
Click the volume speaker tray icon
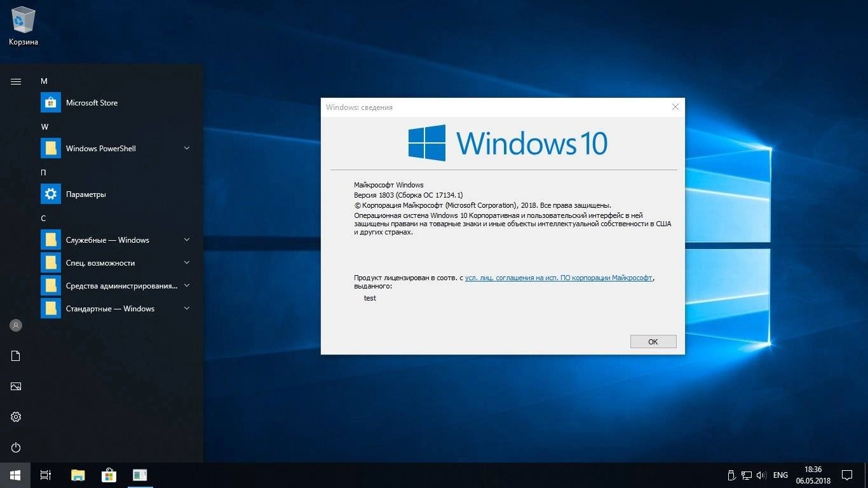click(x=761, y=475)
